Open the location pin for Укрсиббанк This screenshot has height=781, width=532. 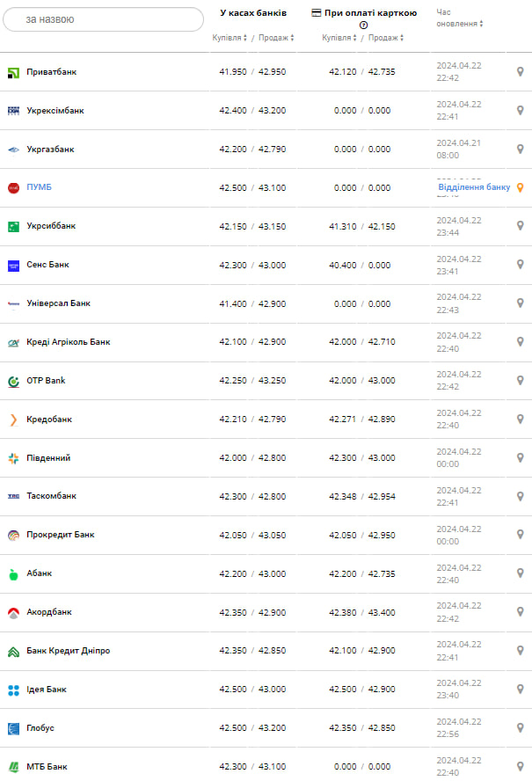(520, 226)
